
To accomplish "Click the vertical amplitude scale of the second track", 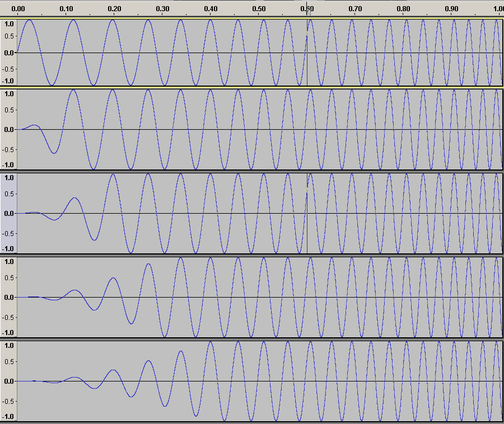I will point(8,129).
